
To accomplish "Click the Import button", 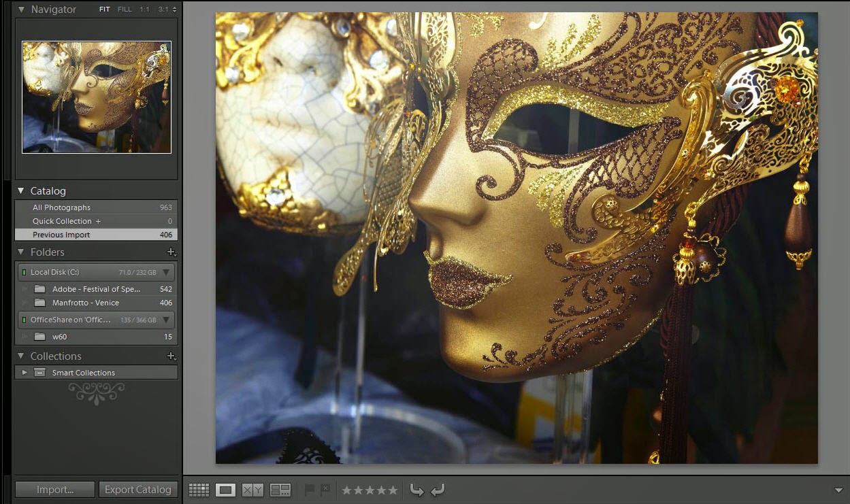I will (54, 489).
